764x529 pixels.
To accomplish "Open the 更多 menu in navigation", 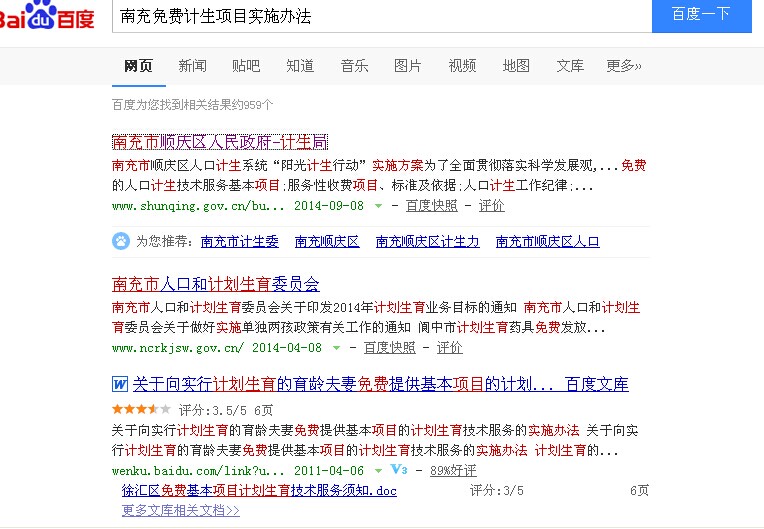I will coord(623,66).
